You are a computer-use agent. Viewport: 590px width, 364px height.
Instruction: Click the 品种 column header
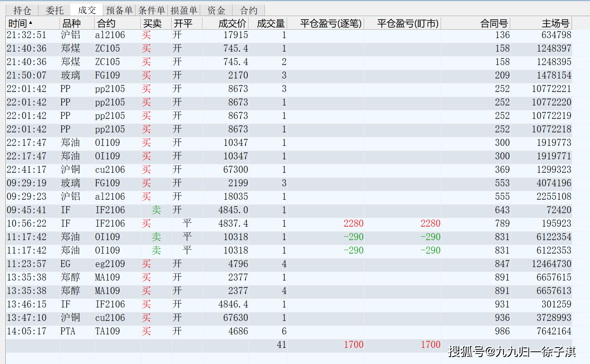pos(77,23)
